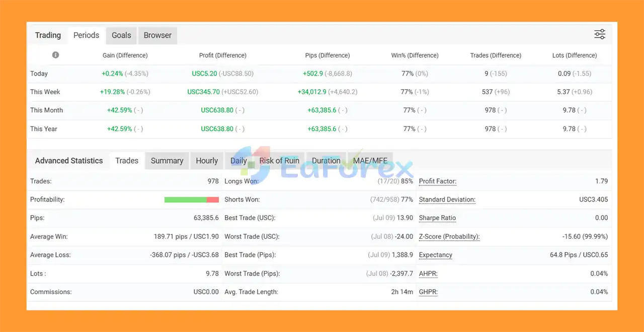This screenshot has height=332, width=644.
Task: Click Today's gain value +0.24%
Action: pyautogui.click(x=112, y=74)
